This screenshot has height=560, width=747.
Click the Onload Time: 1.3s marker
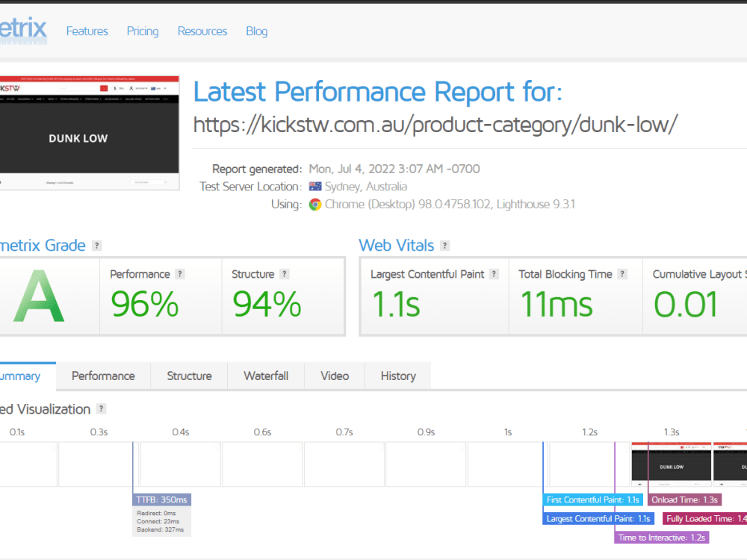684,500
